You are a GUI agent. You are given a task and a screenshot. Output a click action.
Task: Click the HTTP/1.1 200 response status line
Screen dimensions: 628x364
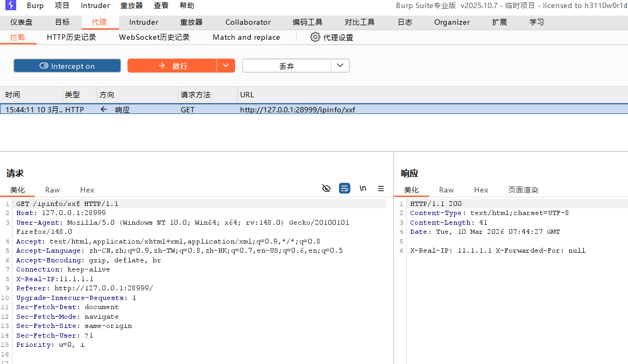(436, 204)
